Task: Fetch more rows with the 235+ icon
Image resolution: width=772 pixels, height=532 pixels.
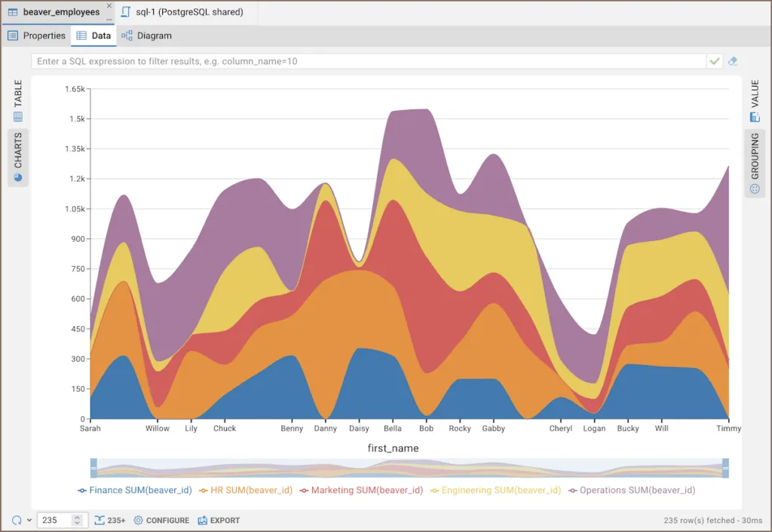Action: [110, 520]
